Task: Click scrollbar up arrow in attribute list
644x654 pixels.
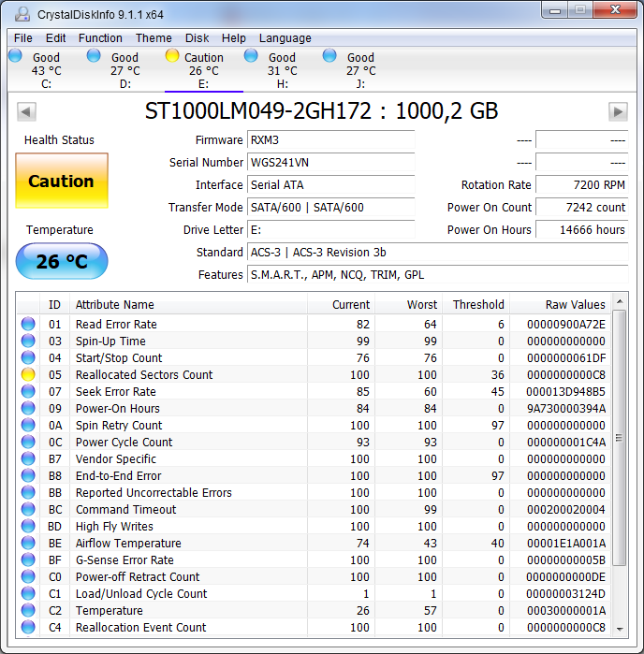Action: (620, 301)
